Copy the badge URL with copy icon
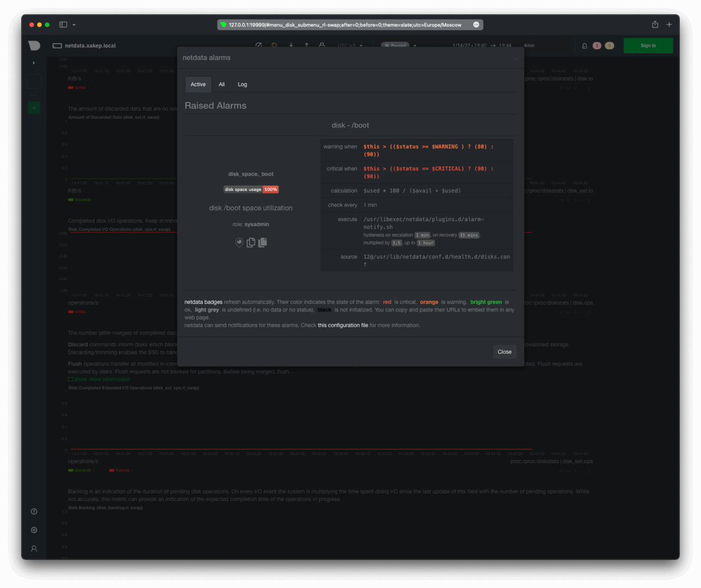Screen dimensions: 701x588 click(251, 242)
